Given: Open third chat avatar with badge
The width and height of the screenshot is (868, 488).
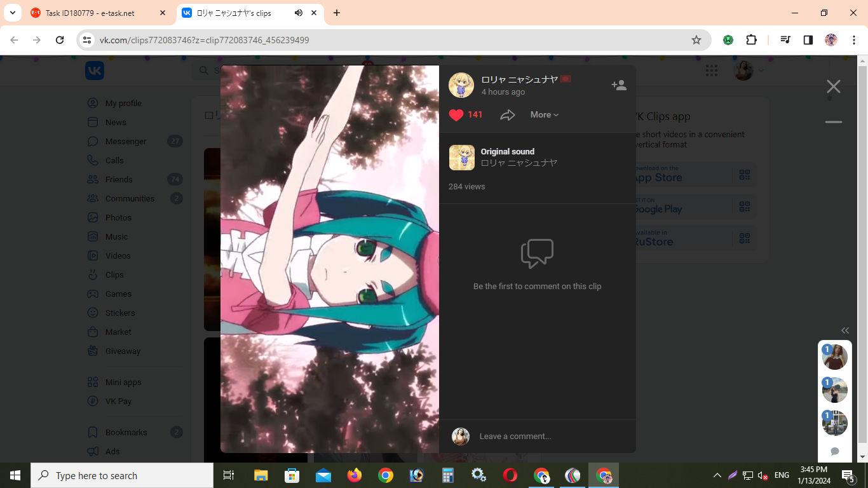Looking at the screenshot, I should (x=835, y=423).
